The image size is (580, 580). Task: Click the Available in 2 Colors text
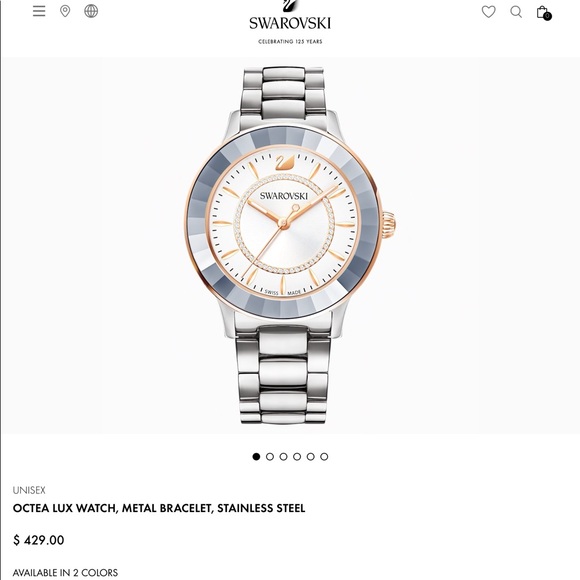pyautogui.click(x=65, y=573)
